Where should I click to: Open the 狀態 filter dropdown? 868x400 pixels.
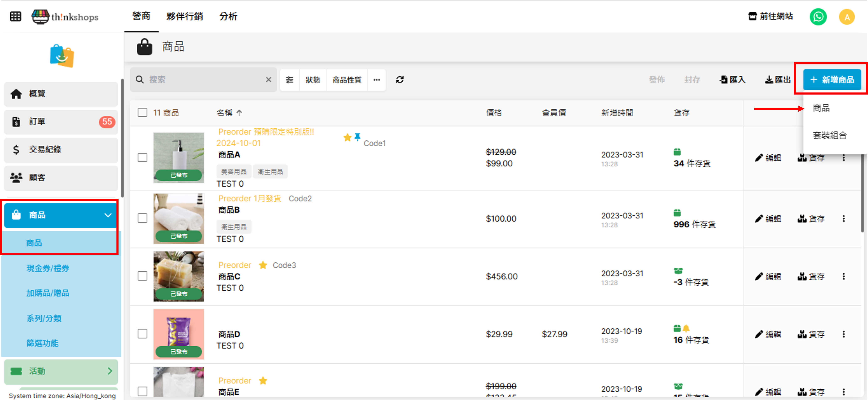(313, 80)
